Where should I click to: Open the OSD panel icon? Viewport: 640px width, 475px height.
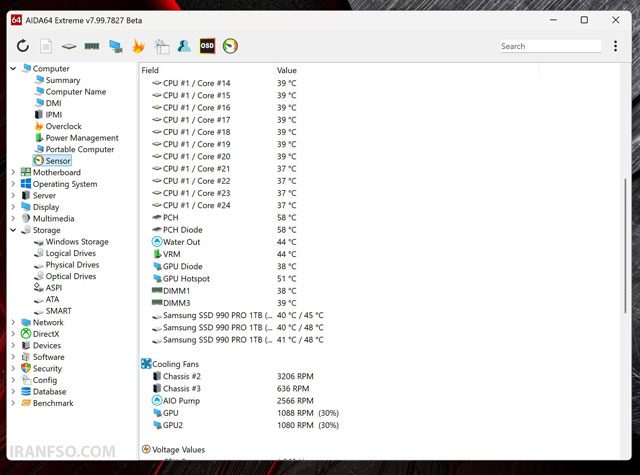(207, 46)
